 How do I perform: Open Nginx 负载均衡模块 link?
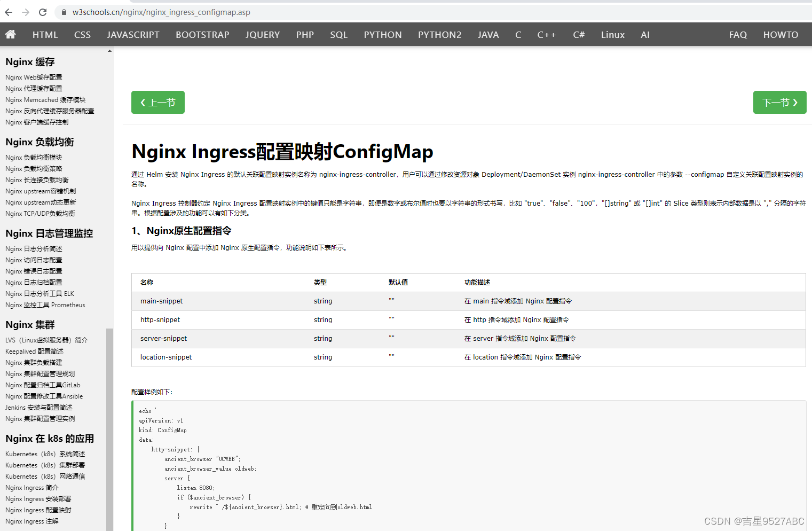pyautogui.click(x=34, y=158)
